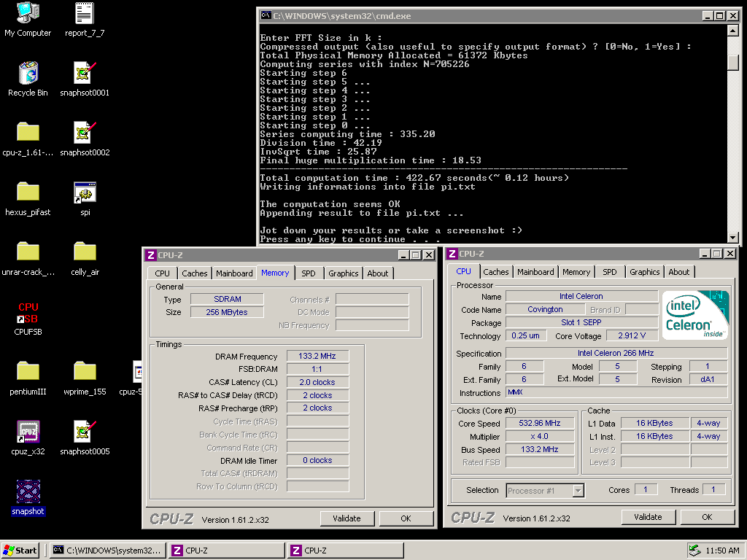Click the 256 MBytes size value
Image resolution: width=747 pixels, height=560 pixels.
228,312
